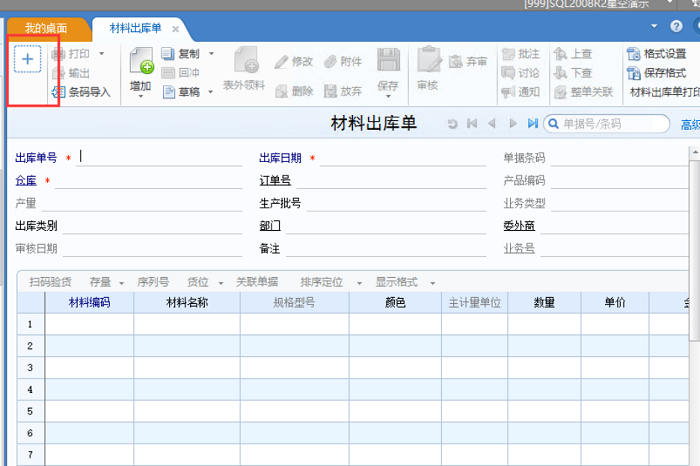This screenshot has height=466, width=700.
Task: Expand the 排序定位 dropdown arrow
Action: [x=359, y=283]
